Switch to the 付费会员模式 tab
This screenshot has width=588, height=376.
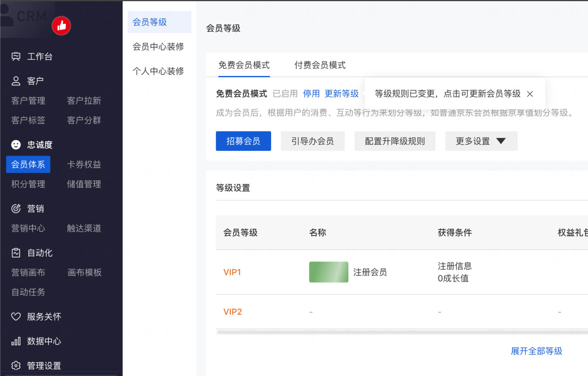pos(319,65)
